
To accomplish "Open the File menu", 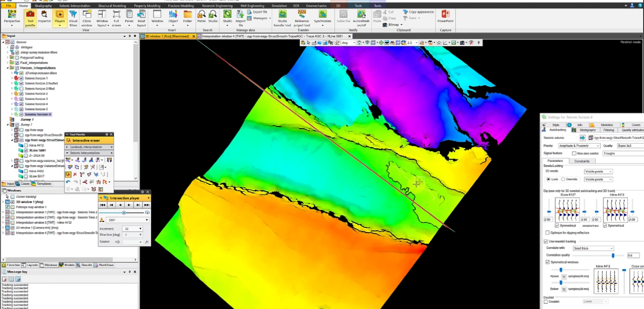I will (9, 6).
